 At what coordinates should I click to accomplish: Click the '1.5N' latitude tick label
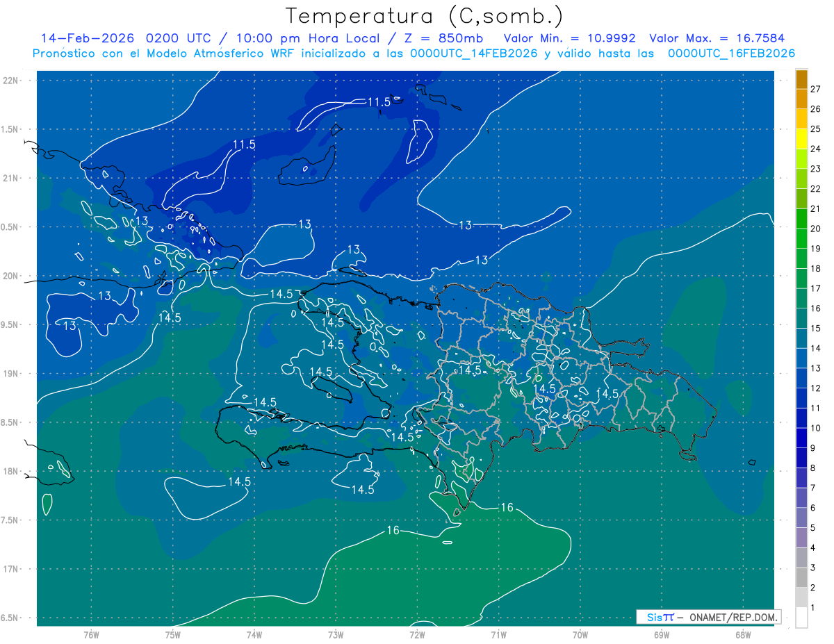(x=10, y=129)
